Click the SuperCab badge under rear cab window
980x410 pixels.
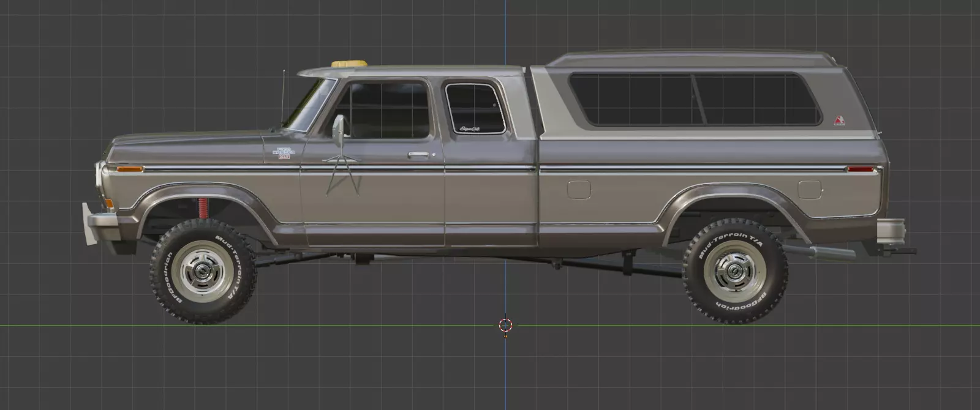point(469,129)
